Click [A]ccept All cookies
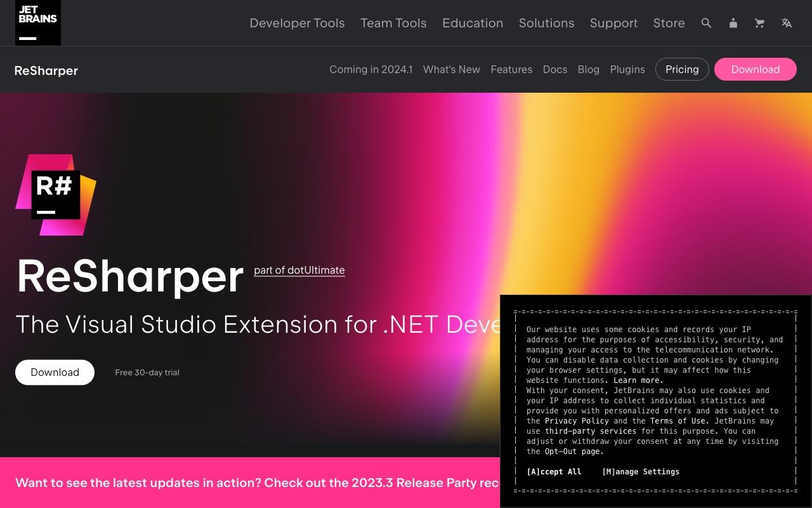This screenshot has width=812, height=508. 554,472
